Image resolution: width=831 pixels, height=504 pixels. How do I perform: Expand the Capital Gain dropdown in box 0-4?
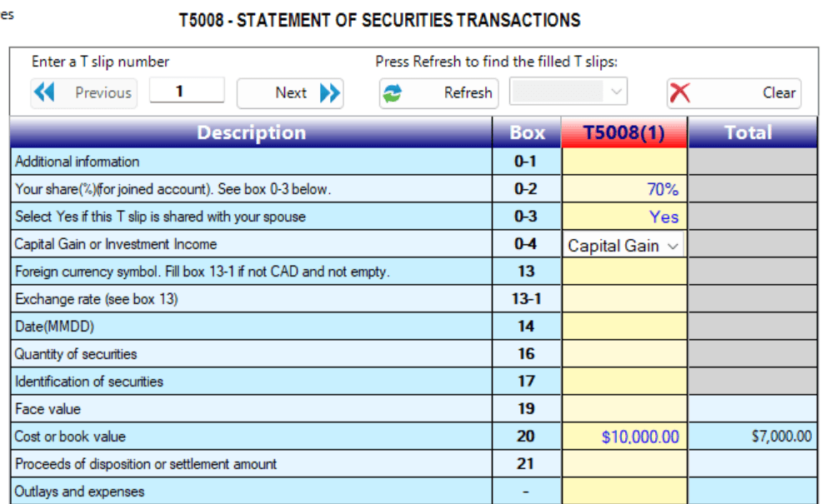point(673,246)
